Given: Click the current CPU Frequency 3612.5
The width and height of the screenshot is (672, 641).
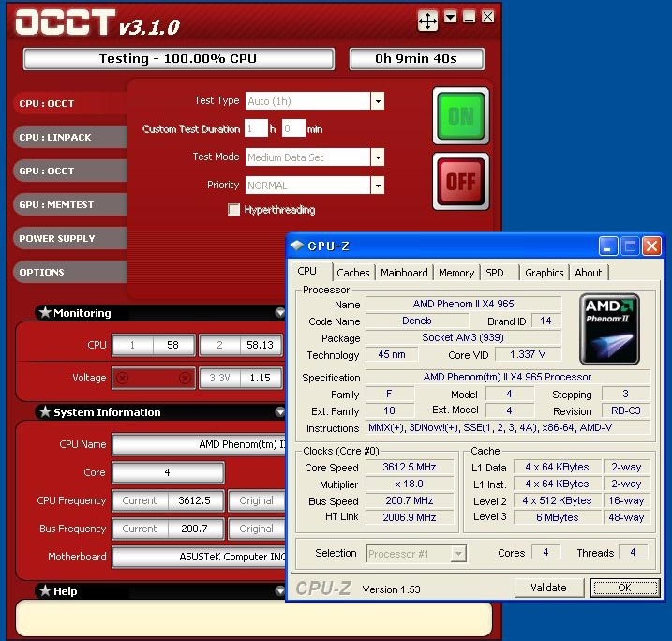Looking at the screenshot, I should 195,500.
